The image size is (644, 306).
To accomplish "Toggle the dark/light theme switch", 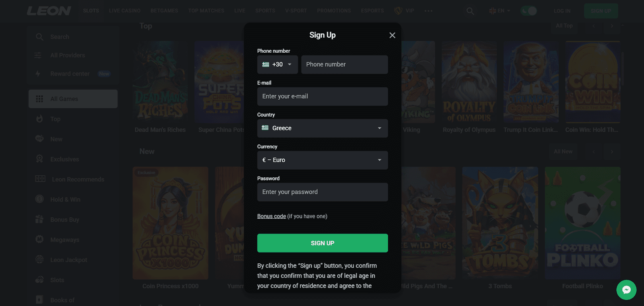I will [x=528, y=11].
